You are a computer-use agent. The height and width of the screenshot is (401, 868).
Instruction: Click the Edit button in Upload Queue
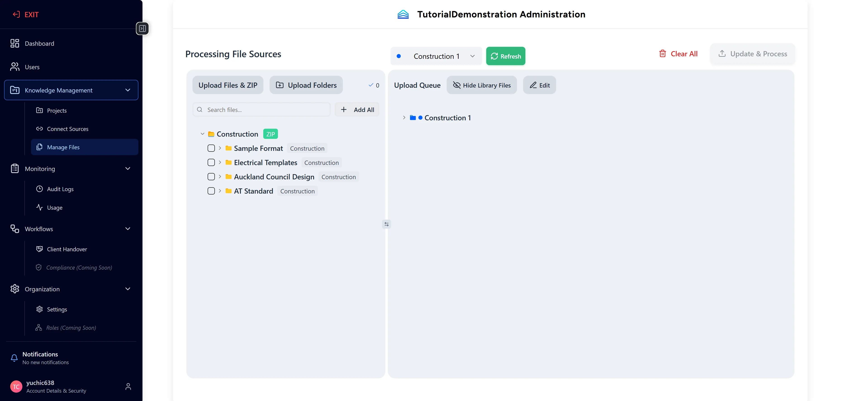click(539, 85)
